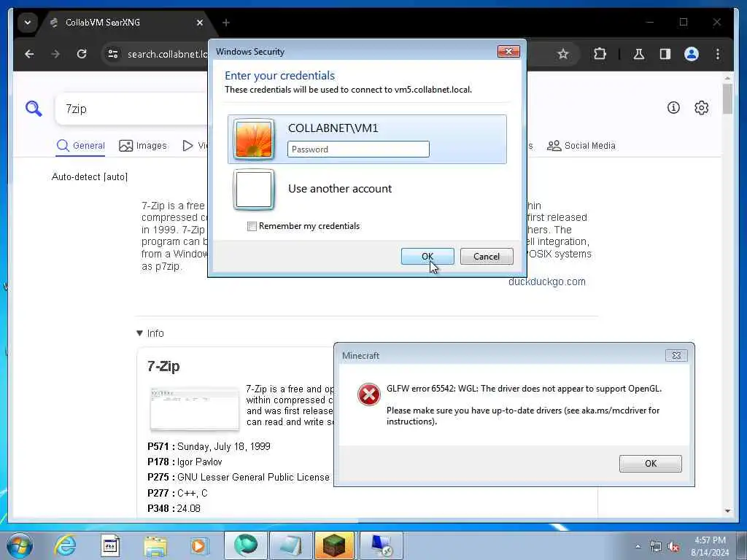This screenshot has width=747, height=560.
Task: Click the P348 24.08 version row
Action: (174, 508)
